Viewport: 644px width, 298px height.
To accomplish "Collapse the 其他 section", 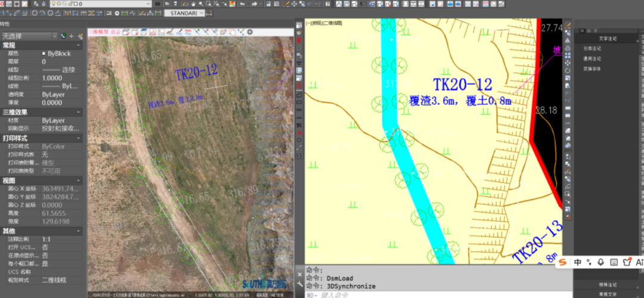I will coord(79,231).
